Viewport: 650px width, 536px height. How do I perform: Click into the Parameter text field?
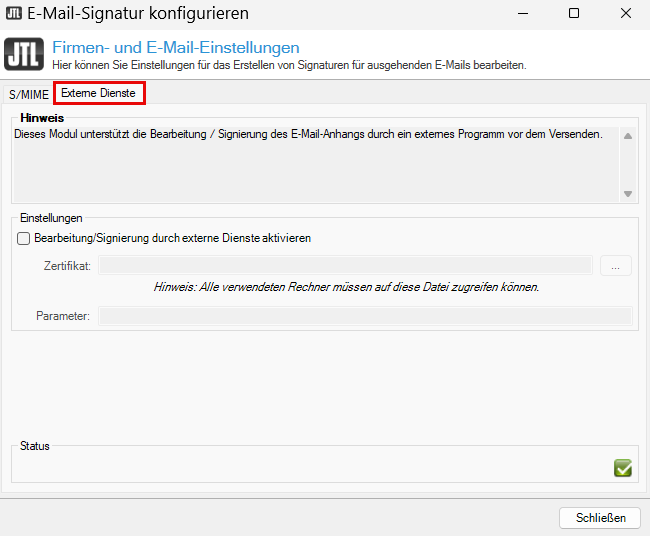point(365,316)
